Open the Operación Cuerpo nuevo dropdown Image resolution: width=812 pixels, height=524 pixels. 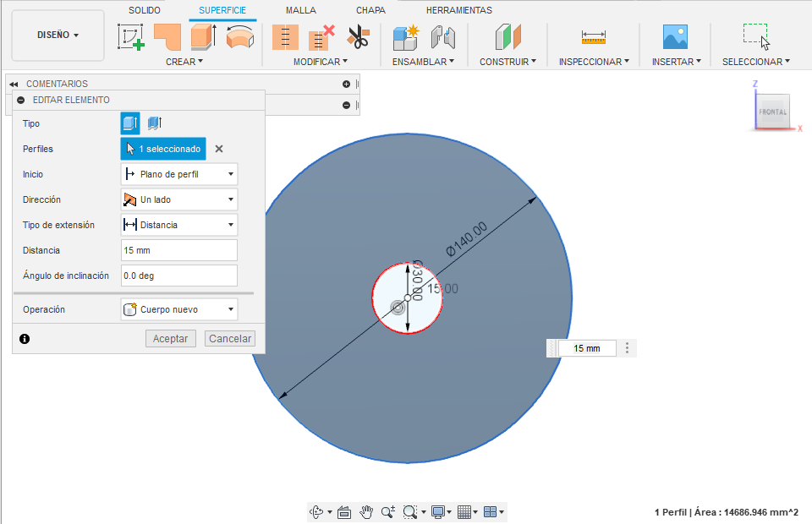click(179, 309)
